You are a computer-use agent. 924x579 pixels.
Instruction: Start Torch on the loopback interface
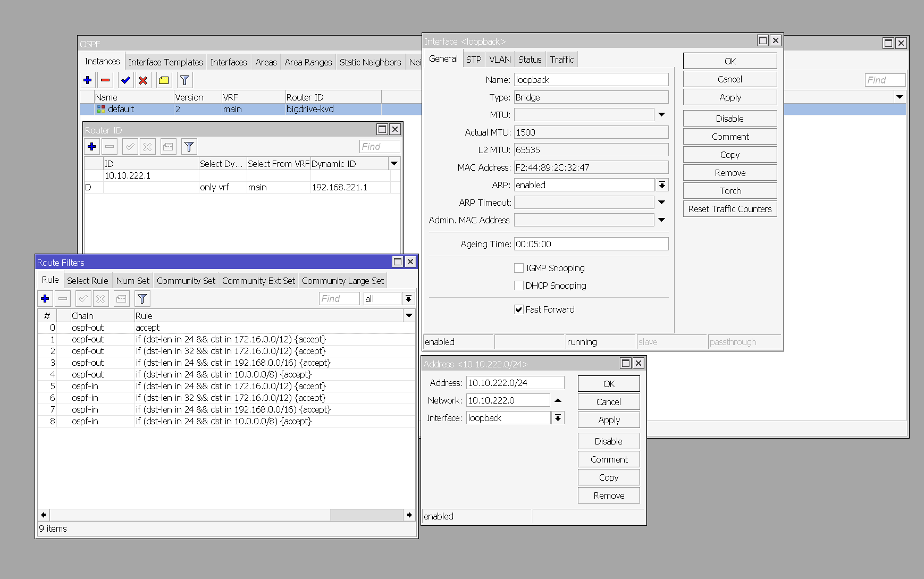pos(729,190)
